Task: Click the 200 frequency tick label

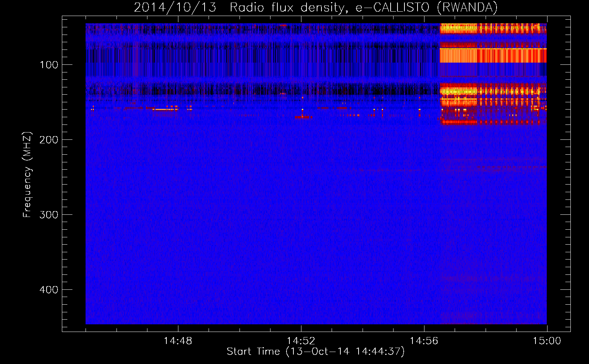Action: point(49,140)
